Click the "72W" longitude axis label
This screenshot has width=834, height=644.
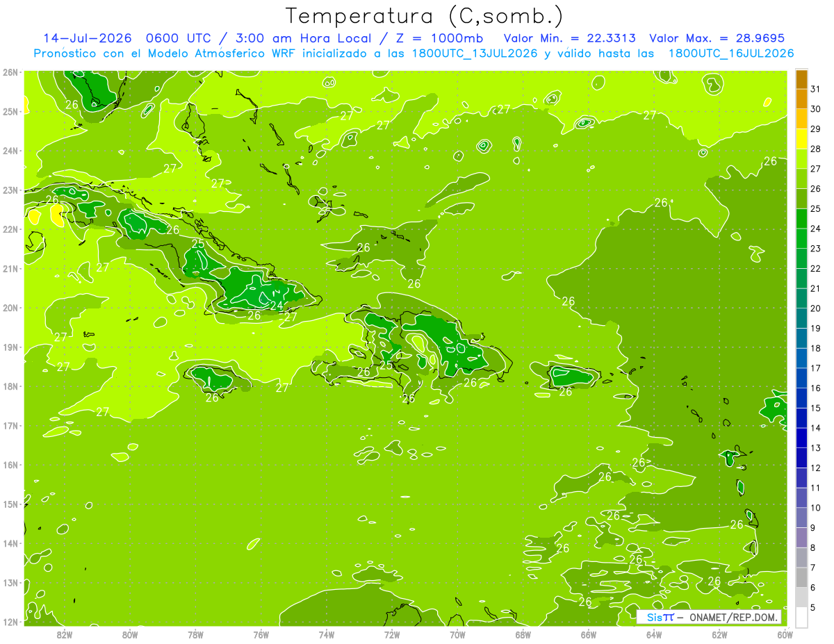pyautogui.click(x=392, y=634)
